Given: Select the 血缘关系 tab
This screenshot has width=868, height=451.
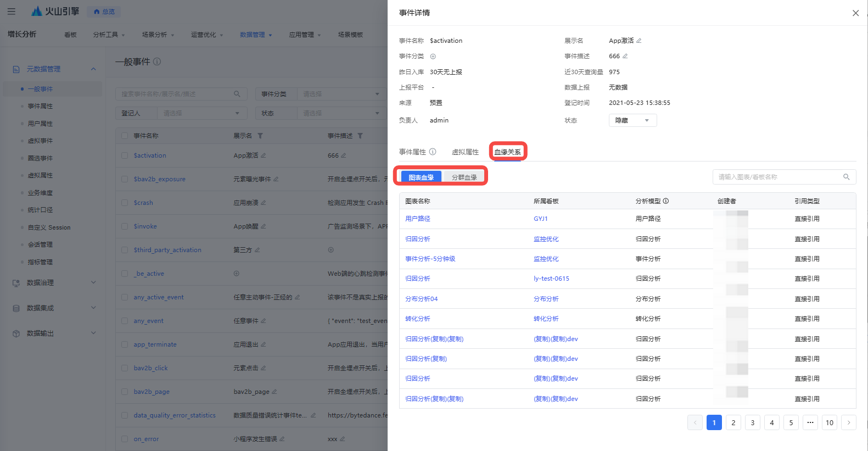Looking at the screenshot, I should pos(508,152).
